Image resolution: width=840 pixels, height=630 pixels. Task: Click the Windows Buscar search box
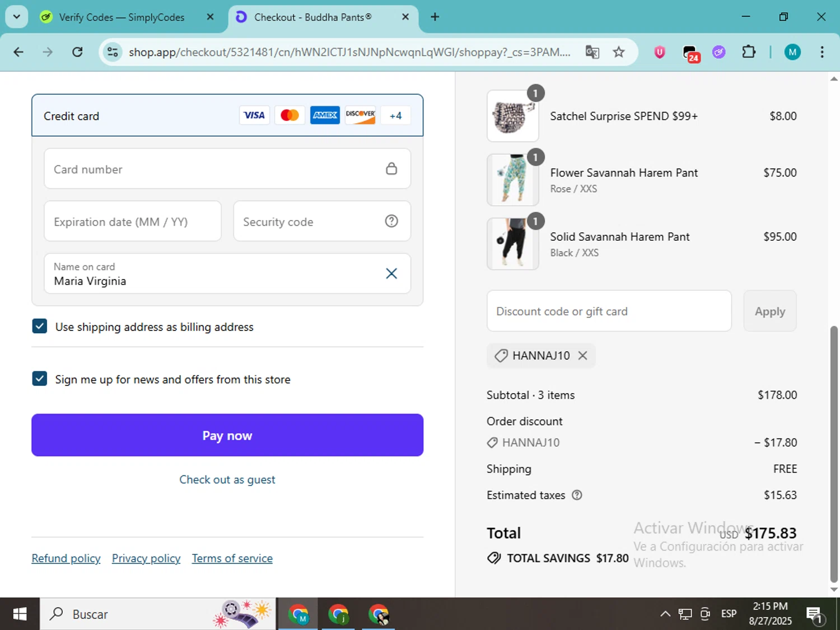(x=158, y=614)
